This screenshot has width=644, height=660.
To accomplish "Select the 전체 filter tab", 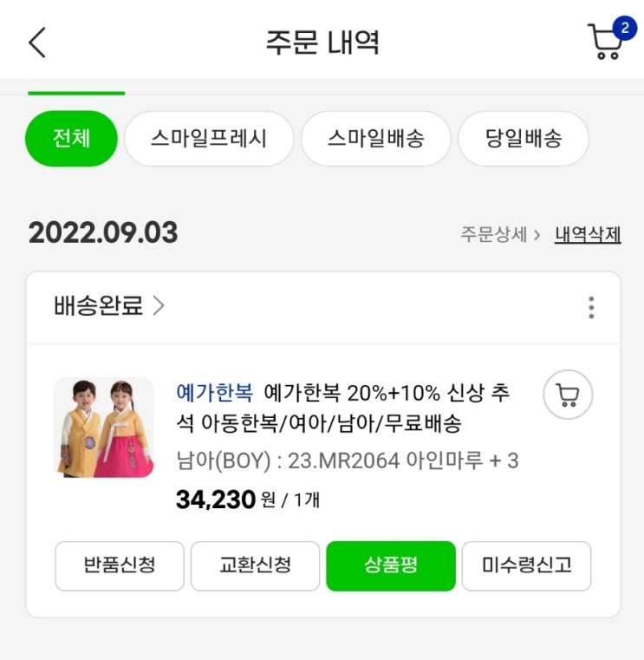I will point(71,139).
